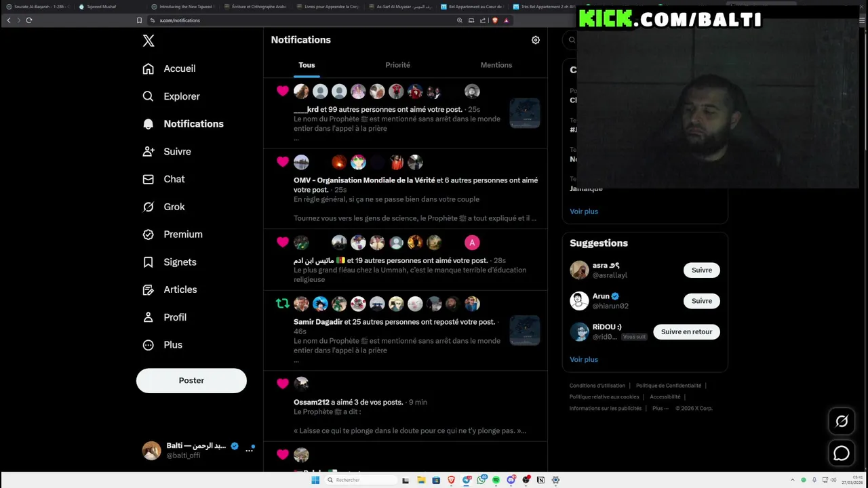Image resolution: width=868 pixels, height=488 pixels.
Task: Click the Brave Shields lion icon
Action: [494, 20]
